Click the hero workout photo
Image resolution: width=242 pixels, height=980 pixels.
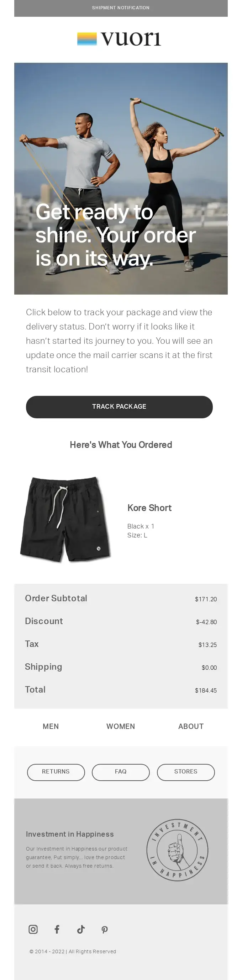[x=121, y=179]
